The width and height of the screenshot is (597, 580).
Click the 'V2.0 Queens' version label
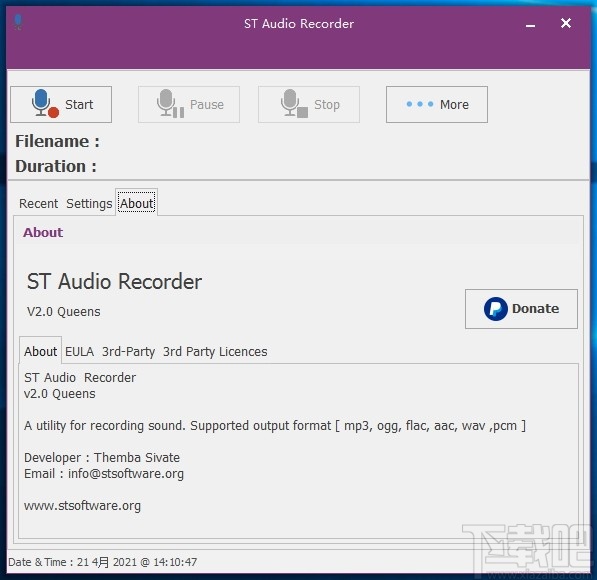point(64,312)
